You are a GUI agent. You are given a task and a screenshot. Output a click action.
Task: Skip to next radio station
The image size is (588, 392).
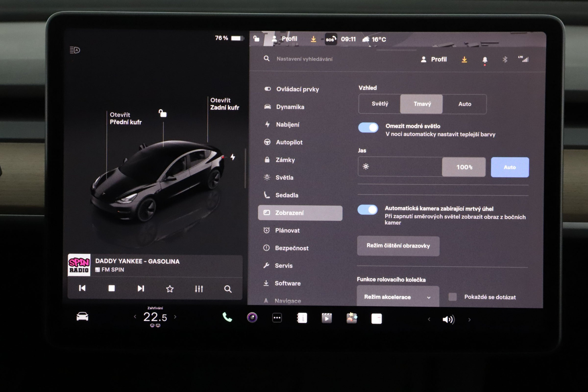pyautogui.click(x=141, y=289)
